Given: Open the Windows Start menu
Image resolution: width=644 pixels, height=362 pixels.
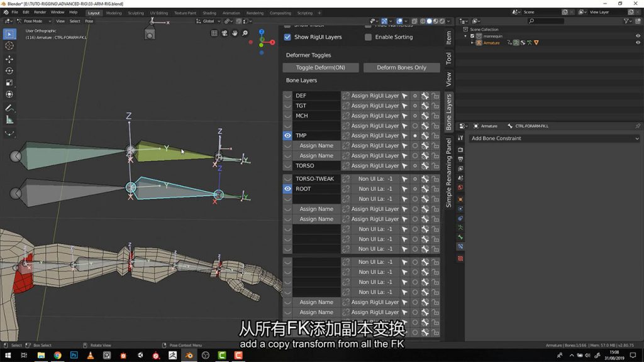Looking at the screenshot, I should 8,356.
